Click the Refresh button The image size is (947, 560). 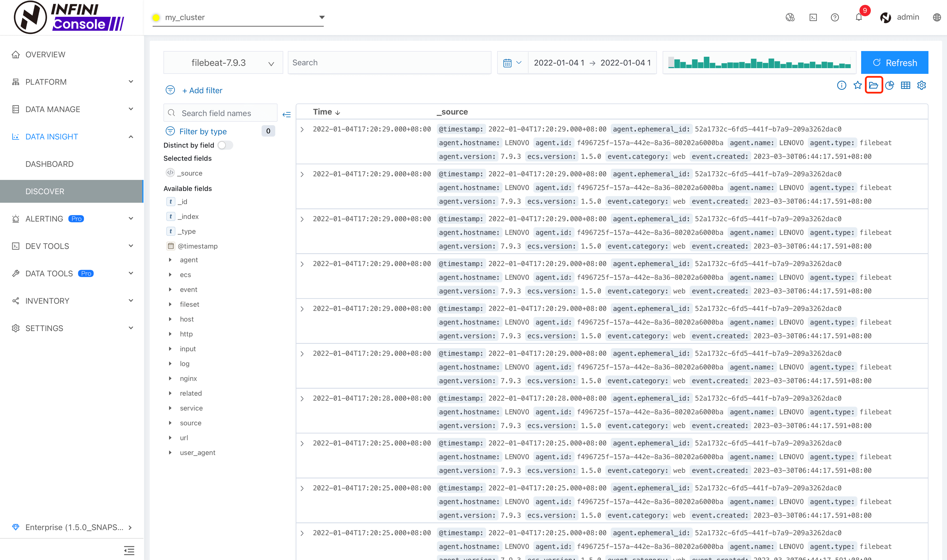895,63
